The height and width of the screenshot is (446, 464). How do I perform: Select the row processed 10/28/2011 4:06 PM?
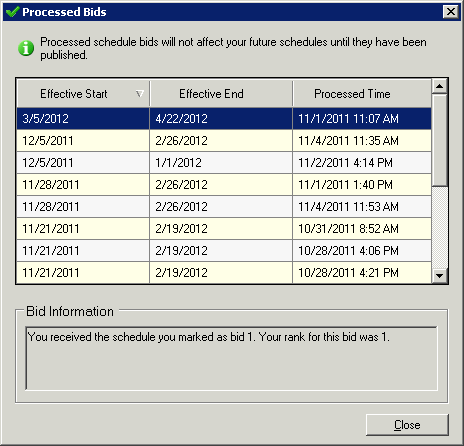[x=224, y=251]
